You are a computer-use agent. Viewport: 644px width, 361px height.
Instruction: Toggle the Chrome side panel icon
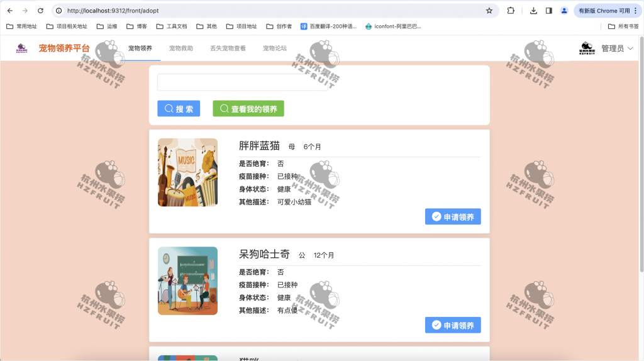pyautogui.click(x=548, y=11)
